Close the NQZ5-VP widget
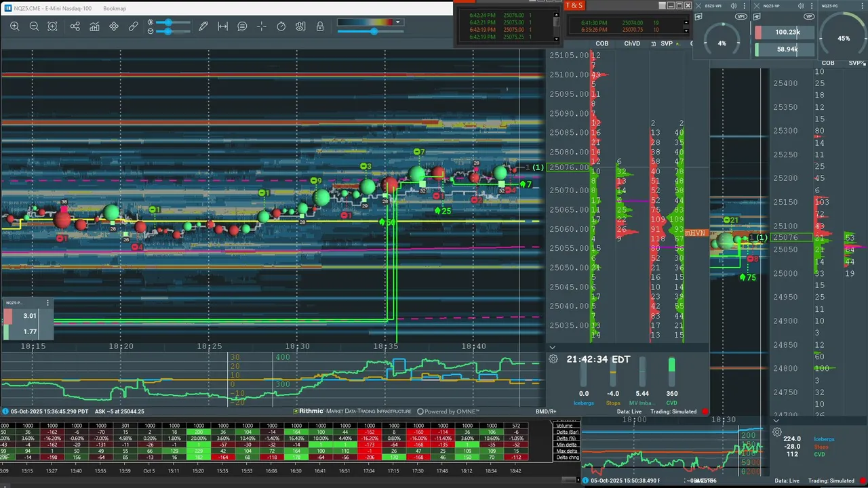Image resolution: width=868 pixels, height=488 pixels. [757, 6]
